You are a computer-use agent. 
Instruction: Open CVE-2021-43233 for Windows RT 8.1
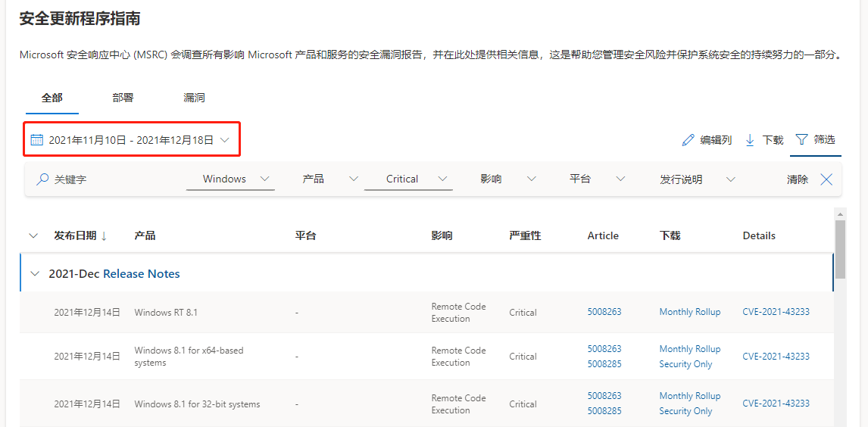coord(776,312)
